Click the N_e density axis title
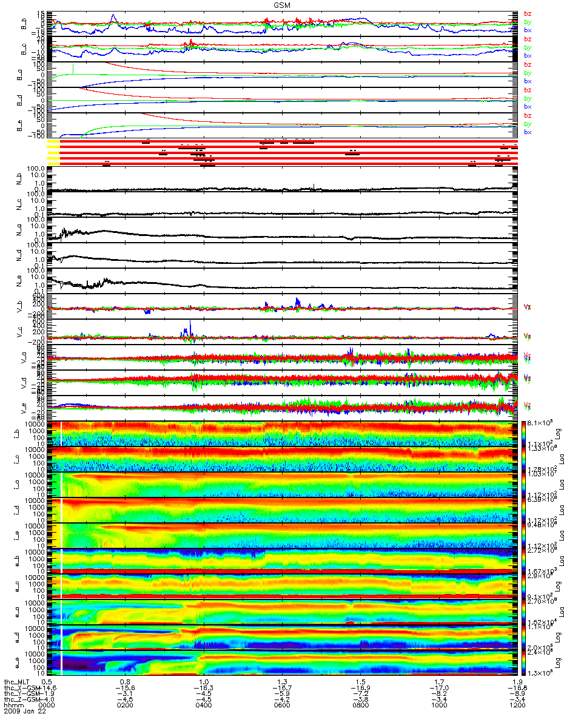 click(x=18, y=282)
